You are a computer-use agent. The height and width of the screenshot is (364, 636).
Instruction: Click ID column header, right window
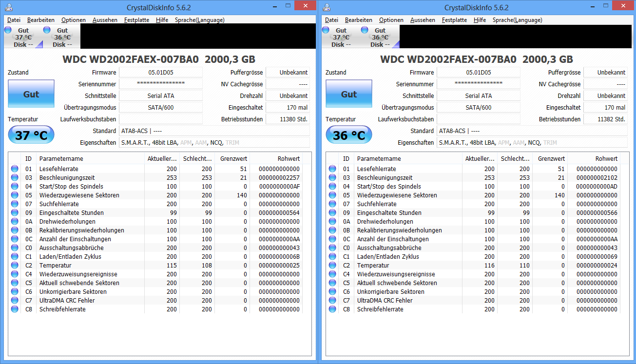(347, 158)
